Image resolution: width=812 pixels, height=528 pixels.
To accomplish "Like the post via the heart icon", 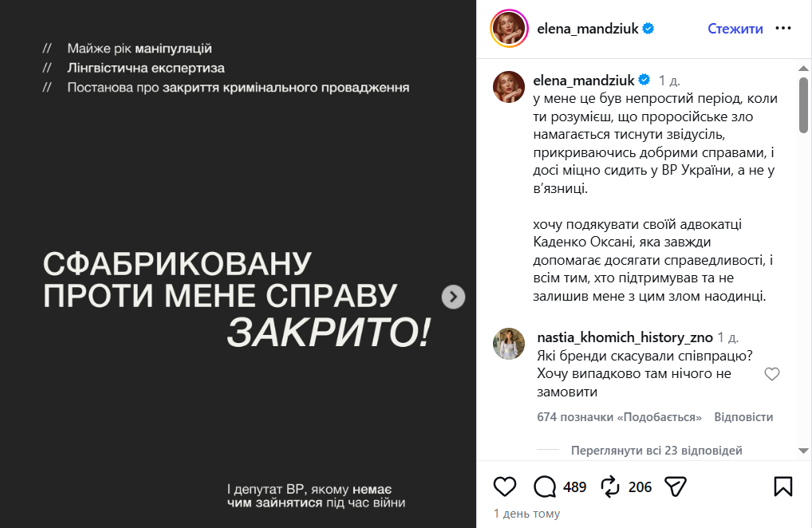I will coord(503,484).
